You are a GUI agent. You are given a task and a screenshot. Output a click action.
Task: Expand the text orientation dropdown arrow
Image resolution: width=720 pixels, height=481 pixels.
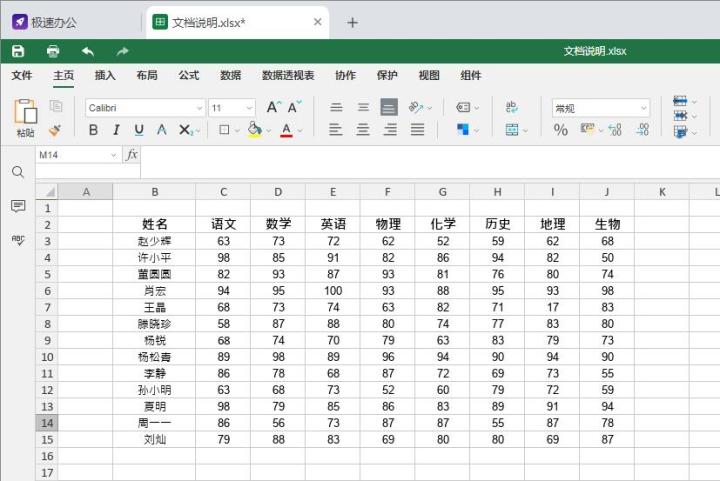pos(430,108)
